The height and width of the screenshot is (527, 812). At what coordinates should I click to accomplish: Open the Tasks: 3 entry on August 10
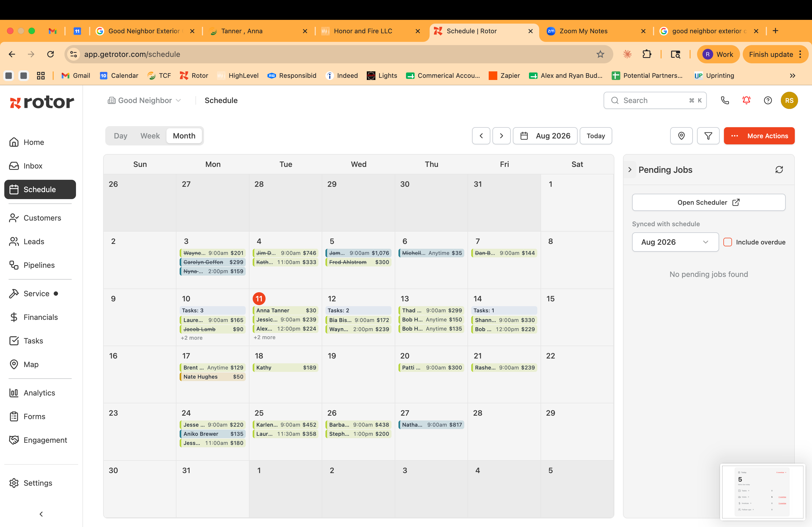[212, 310]
